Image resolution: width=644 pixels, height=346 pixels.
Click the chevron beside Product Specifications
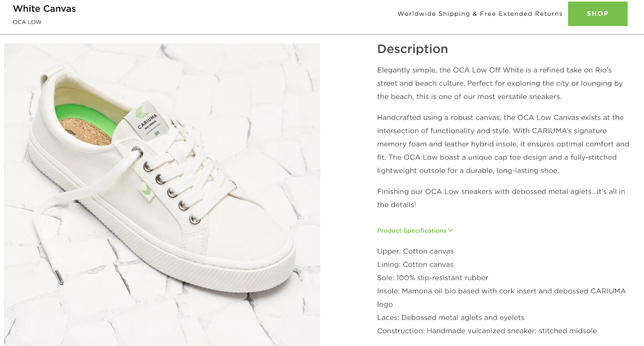[x=450, y=230]
